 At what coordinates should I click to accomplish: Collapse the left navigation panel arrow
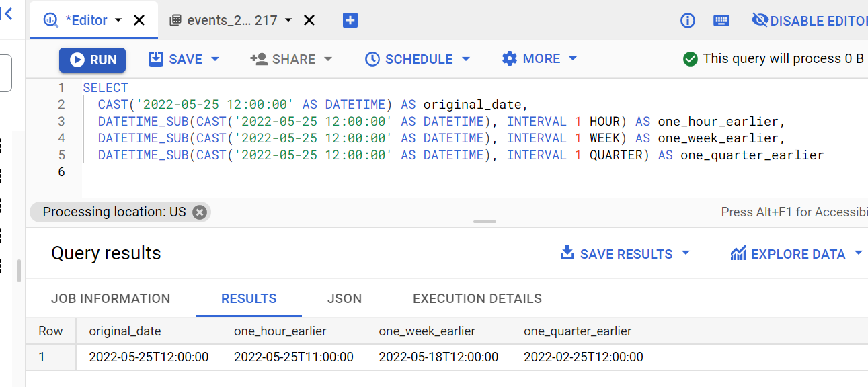(7, 14)
